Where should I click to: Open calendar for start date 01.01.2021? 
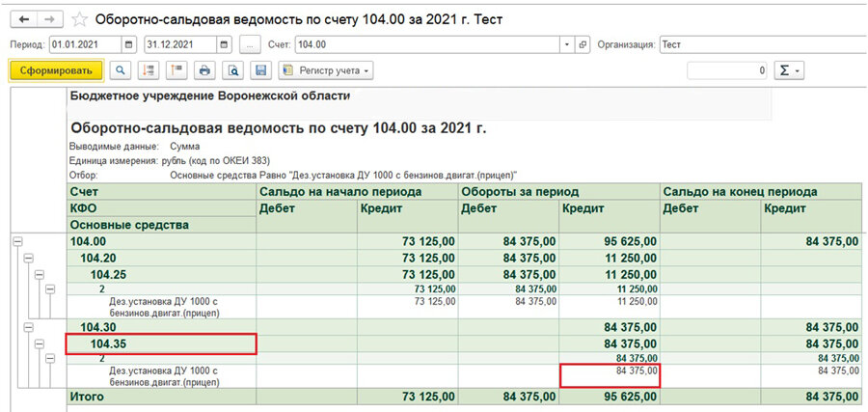129,44
